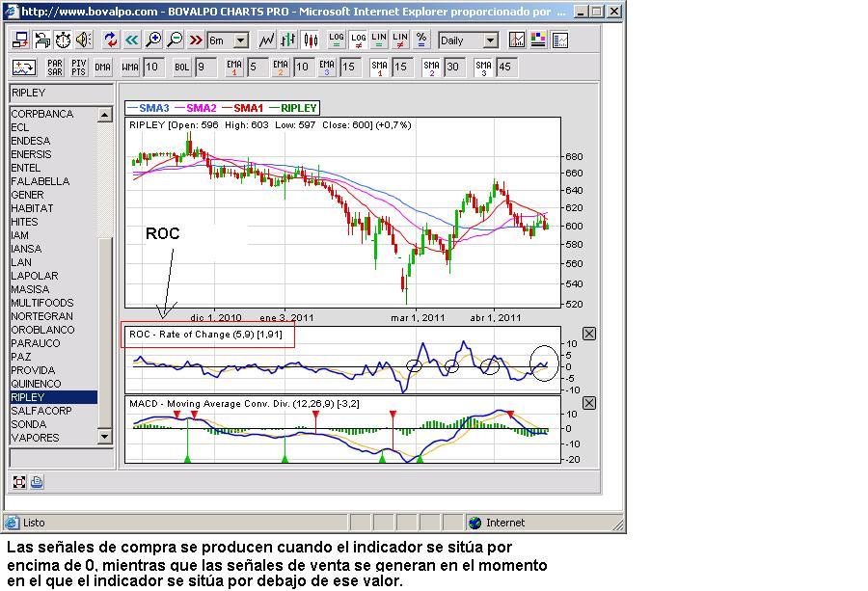The width and height of the screenshot is (868, 591).
Task: Open the 6m time range dropdown
Action: coord(241,40)
